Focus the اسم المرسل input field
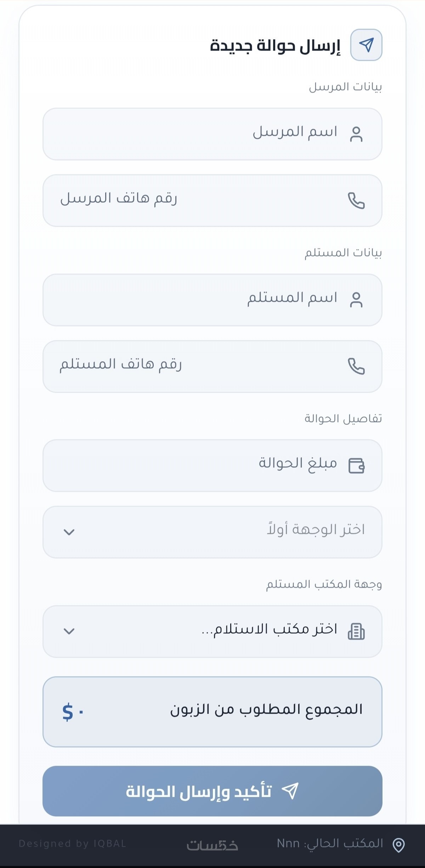Viewport: 425px width, 868px height. coord(212,134)
